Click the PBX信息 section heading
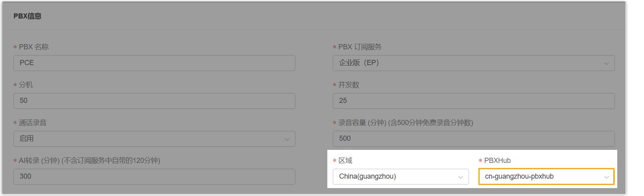644x196 pixels. click(28, 16)
